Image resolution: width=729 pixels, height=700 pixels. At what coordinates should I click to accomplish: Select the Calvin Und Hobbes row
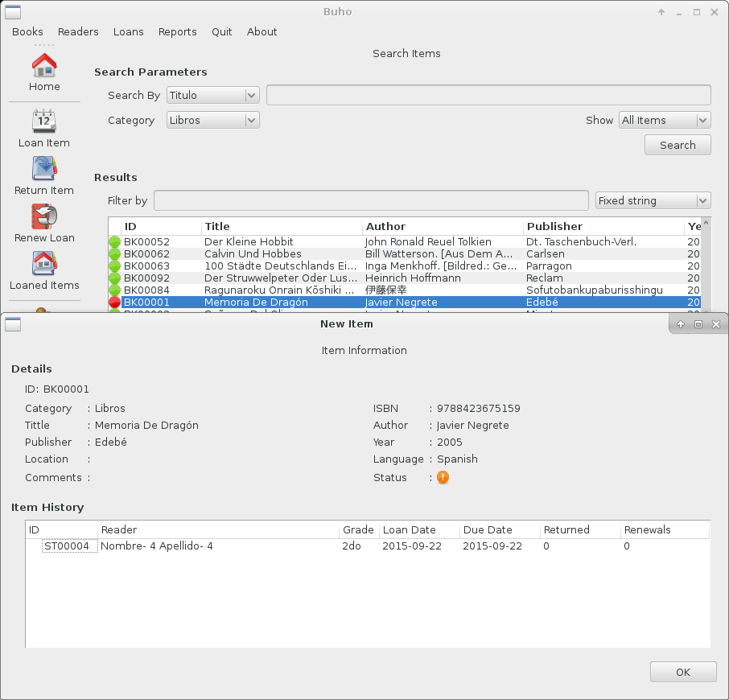(x=404, y=253)
